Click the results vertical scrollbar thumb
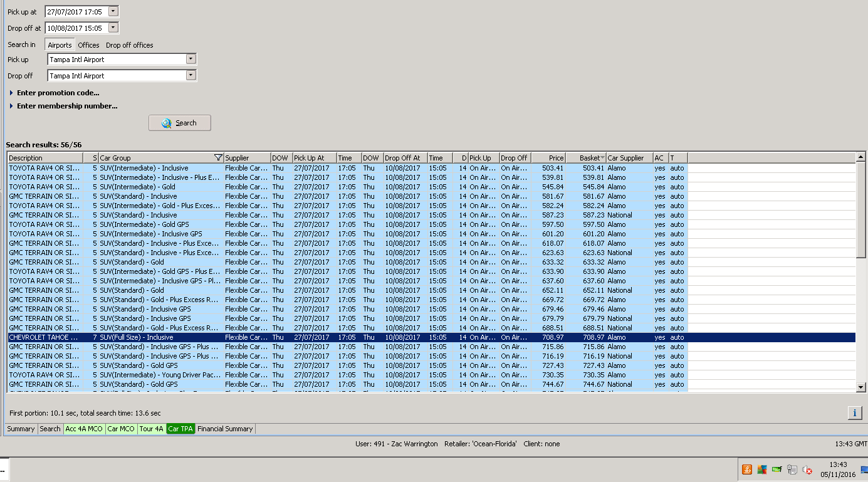 [861, 210]
